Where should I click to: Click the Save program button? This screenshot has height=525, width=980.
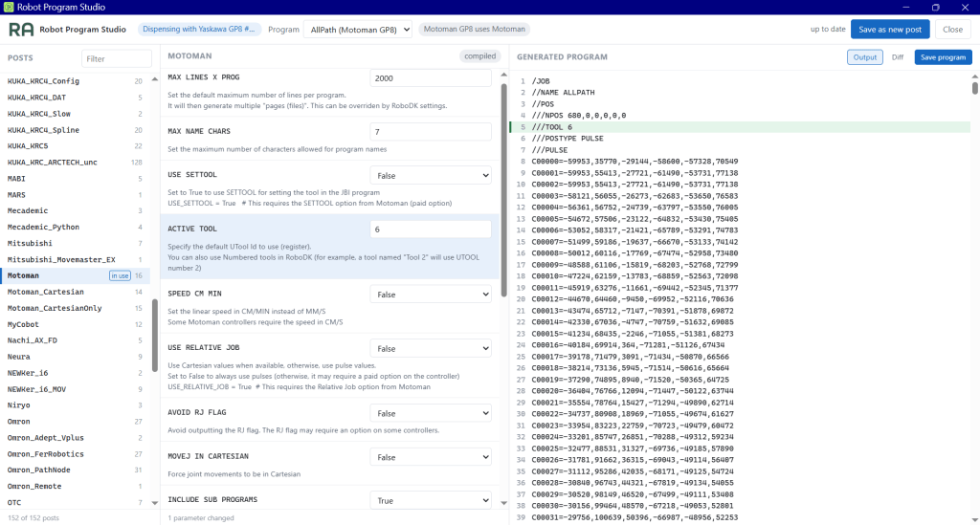(943, 56)
